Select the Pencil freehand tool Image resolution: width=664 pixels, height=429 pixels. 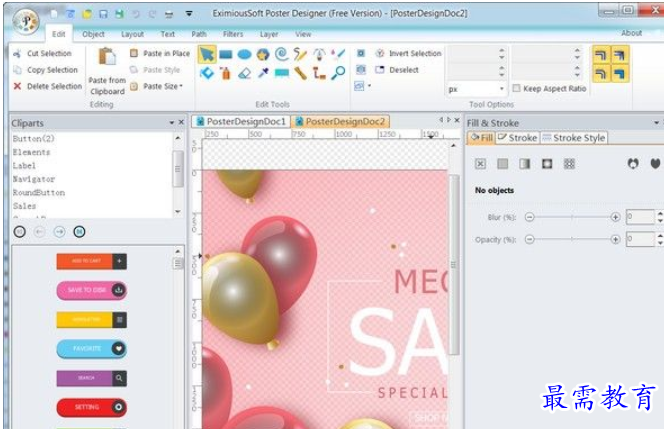click(x=300, y=54)
